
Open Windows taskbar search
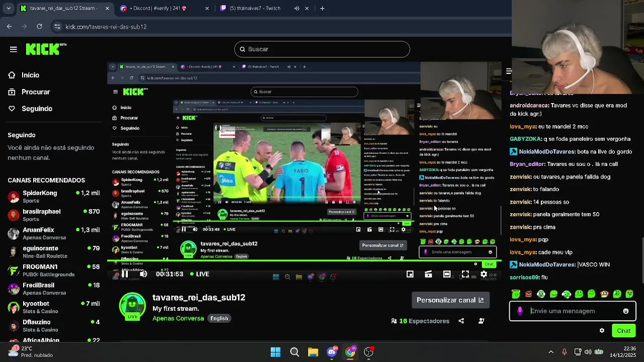(294, 352)
